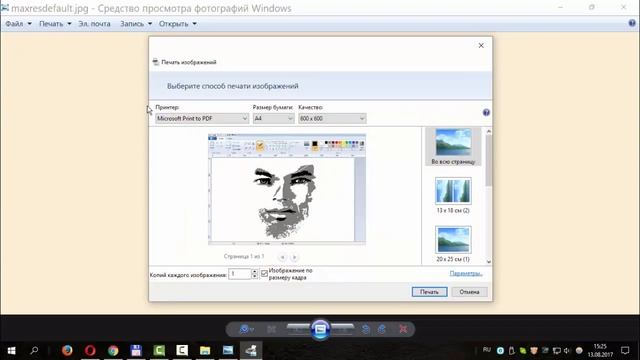Screen dimensions: 640x360
Task: Click the volume tray icon
Action: 567,350
